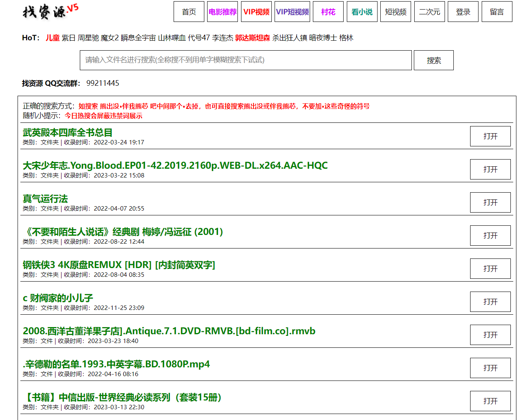The height and width of the screenshot is (420, 522).
Task: Click into the file name search box
Action: 245,60
